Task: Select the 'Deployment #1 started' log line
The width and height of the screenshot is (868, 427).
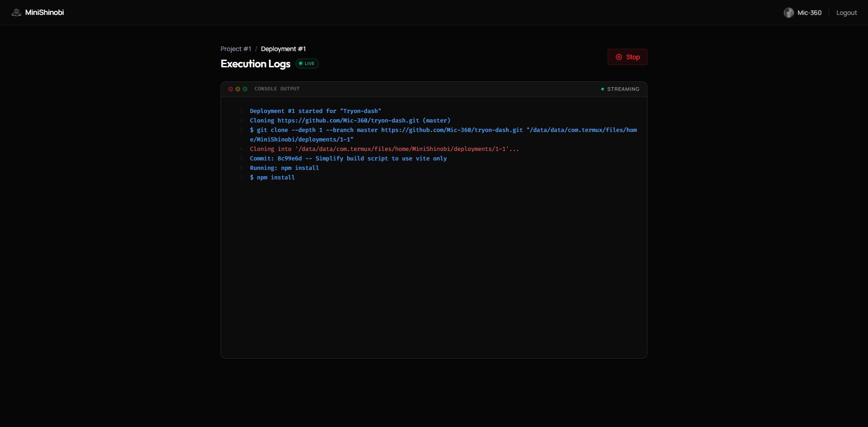Action: point(315,111)
